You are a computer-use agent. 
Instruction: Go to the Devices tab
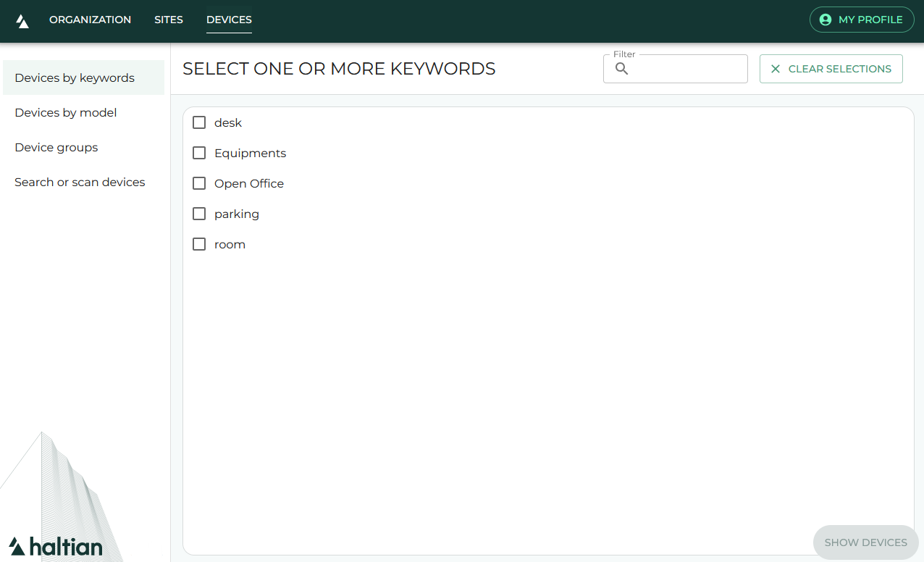tap(229, 20)
